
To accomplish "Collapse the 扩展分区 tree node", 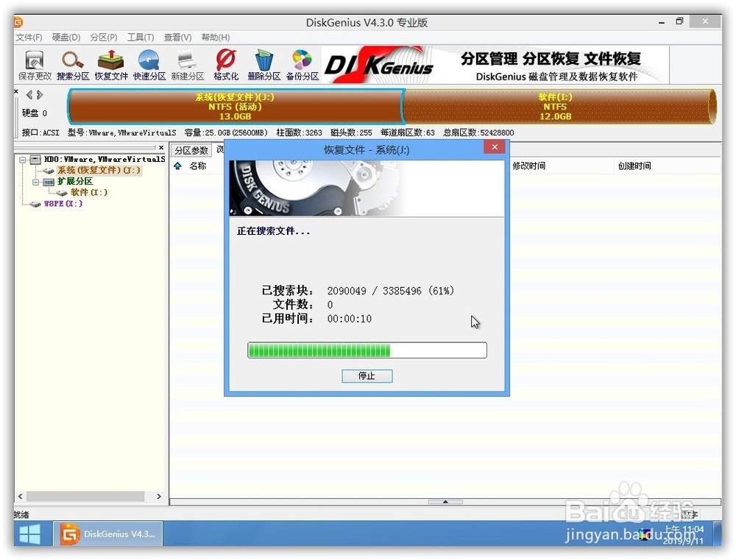I will coord(35,182).
